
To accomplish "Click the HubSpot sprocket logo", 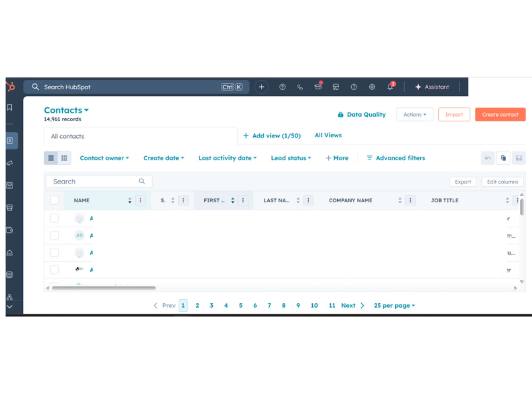I will pos(11,87).
